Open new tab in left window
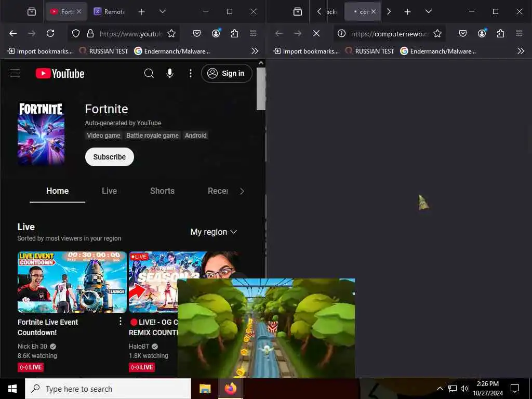The image size is (532, 399). coord(141,12)
